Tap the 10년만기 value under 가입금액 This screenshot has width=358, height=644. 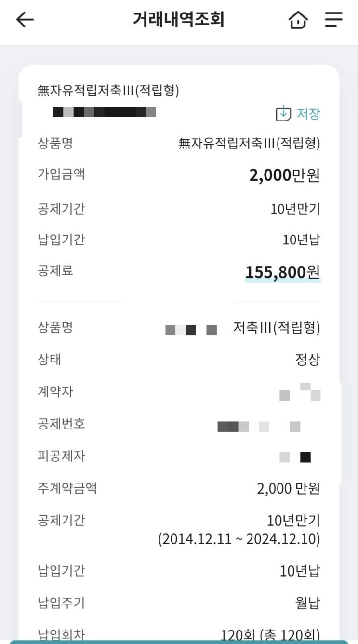295,209
